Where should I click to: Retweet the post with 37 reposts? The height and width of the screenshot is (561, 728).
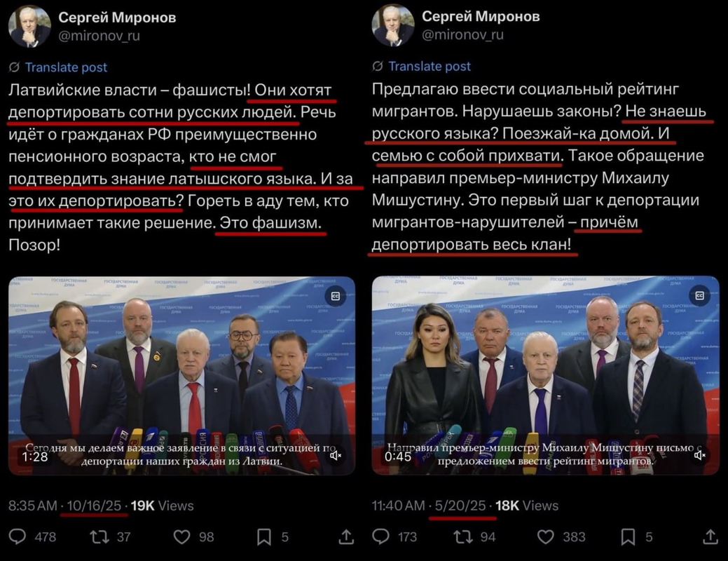pyautogui.click(x=99, y=537)
